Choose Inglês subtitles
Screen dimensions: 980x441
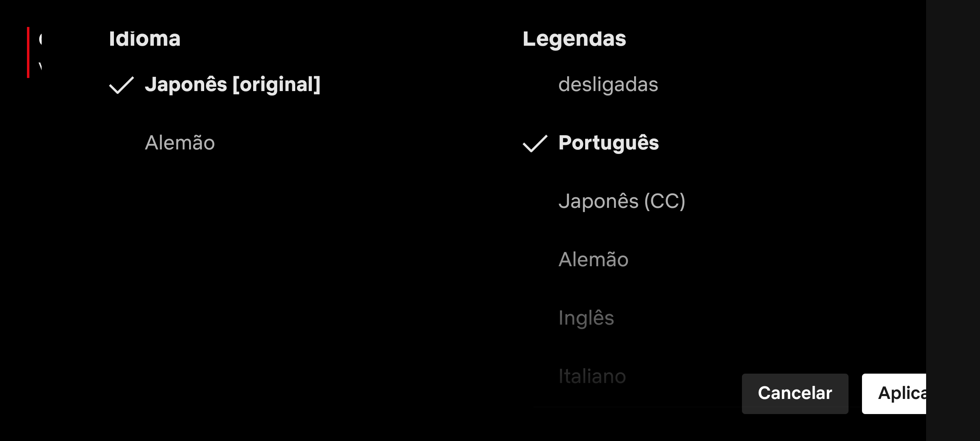point(586,318)
